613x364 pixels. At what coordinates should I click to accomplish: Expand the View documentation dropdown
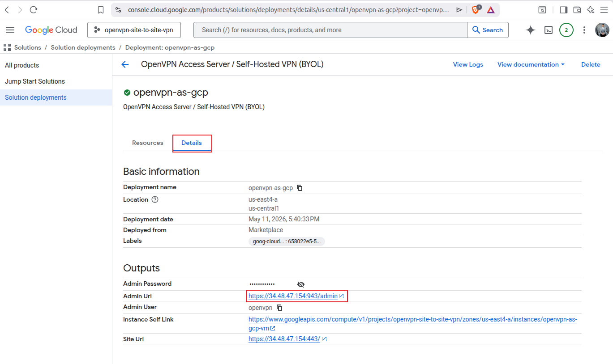(x=531, y=64)
